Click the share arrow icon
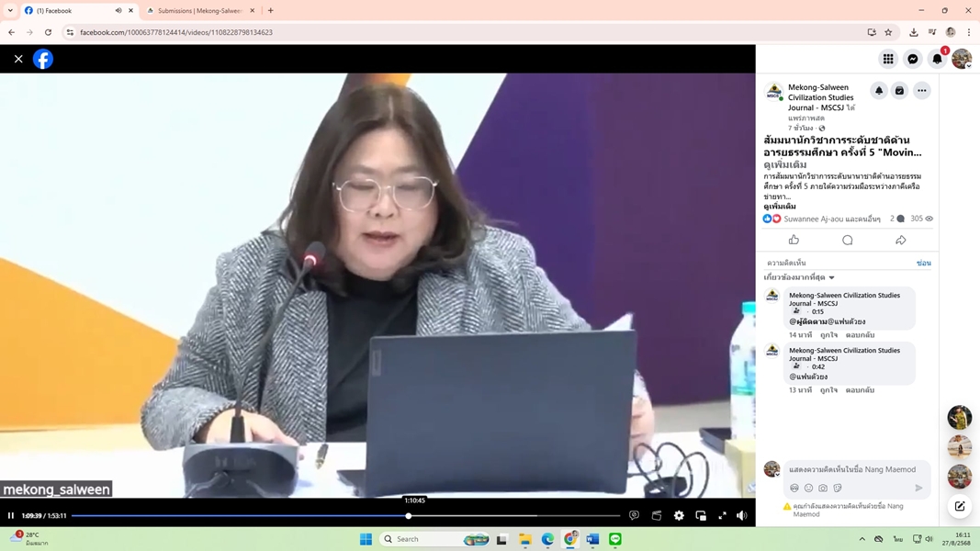The height and width of the screenshot is (551, 980). coord(900,241)
